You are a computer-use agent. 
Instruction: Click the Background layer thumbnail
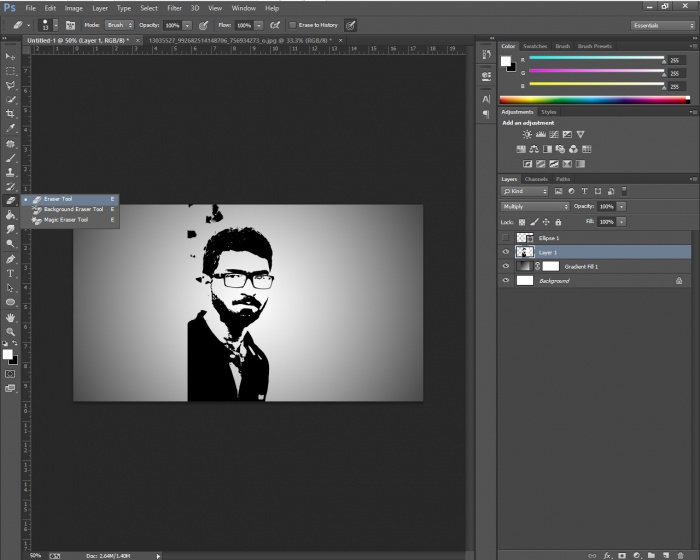click(525, 281)
